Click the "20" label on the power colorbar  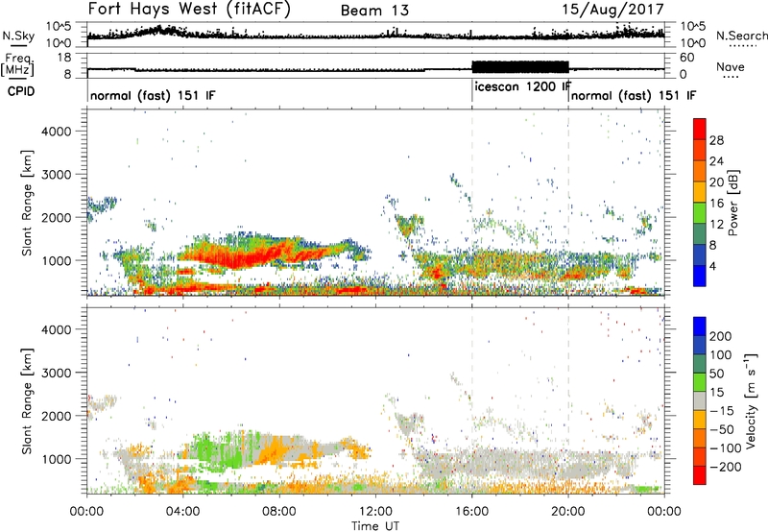[716, 182]
